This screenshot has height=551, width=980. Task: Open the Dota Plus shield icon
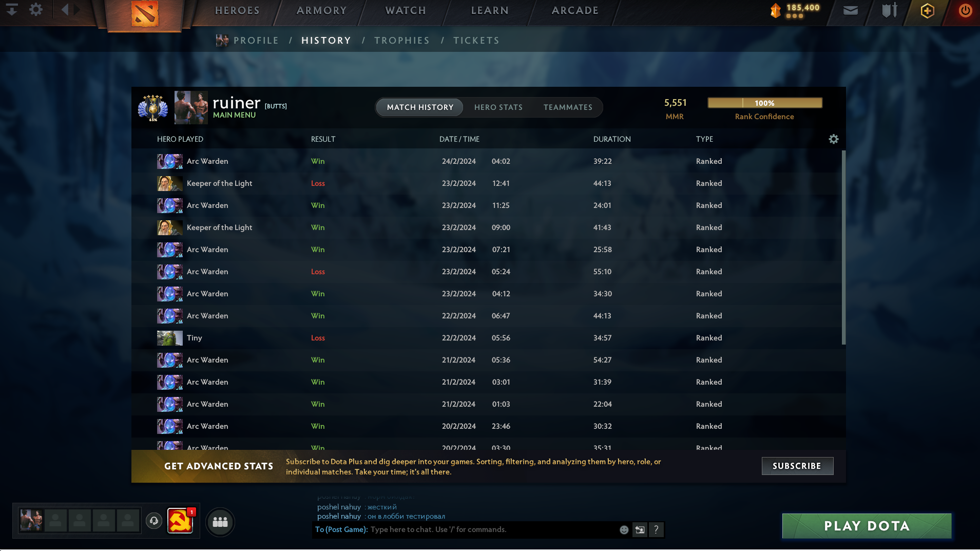pyautogui.click(x=927, y=11)
